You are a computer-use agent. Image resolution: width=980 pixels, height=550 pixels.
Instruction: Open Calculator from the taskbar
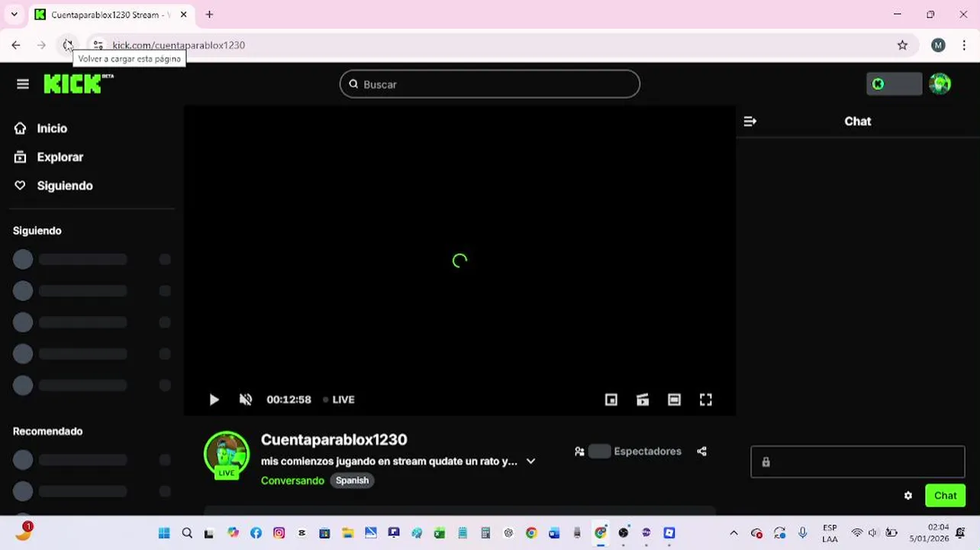pos(485,533)
